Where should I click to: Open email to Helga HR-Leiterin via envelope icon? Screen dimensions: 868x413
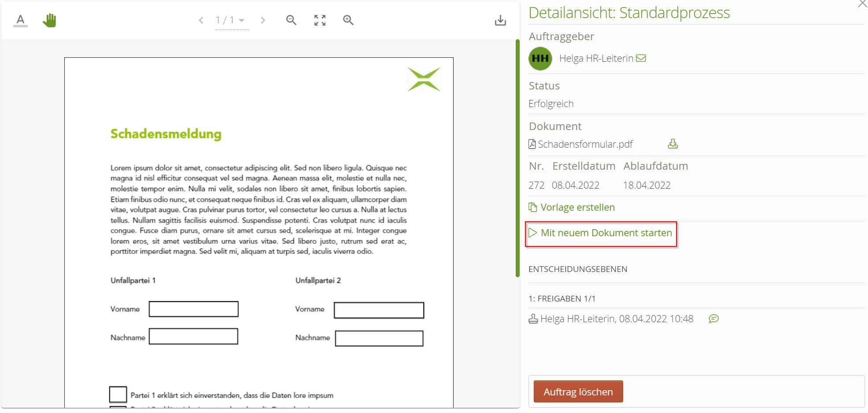coord(642,58)
